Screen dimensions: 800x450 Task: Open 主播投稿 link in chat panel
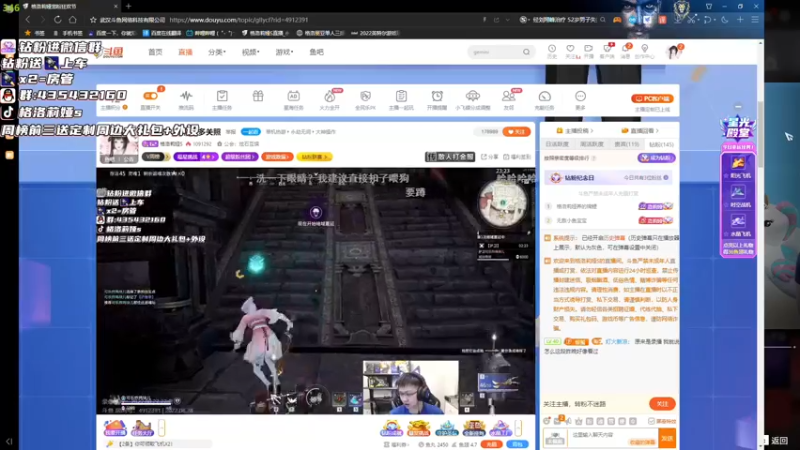tap(574, 131)
